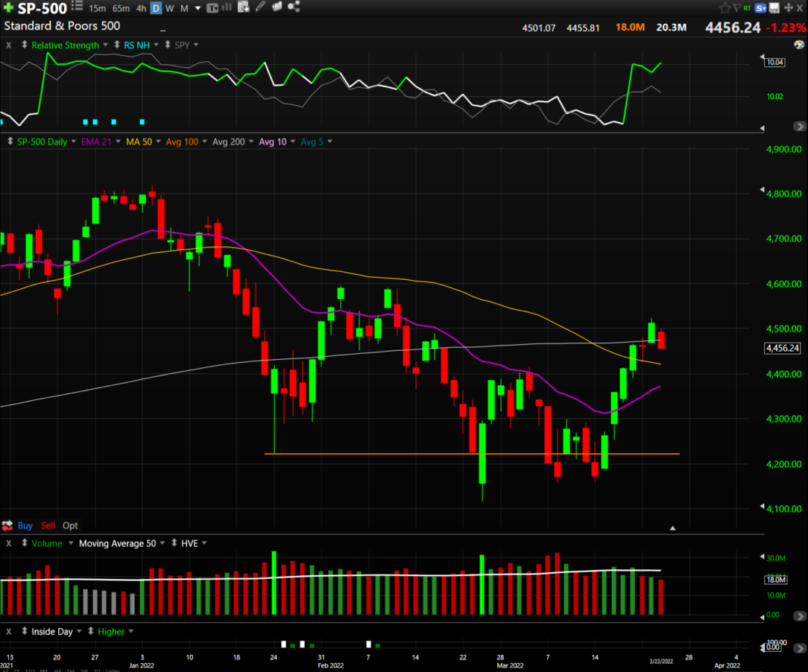Click the bar chart type icon
Image resolution: width=808 pixels, height=672 pixels.
click(x=227, y=7)
